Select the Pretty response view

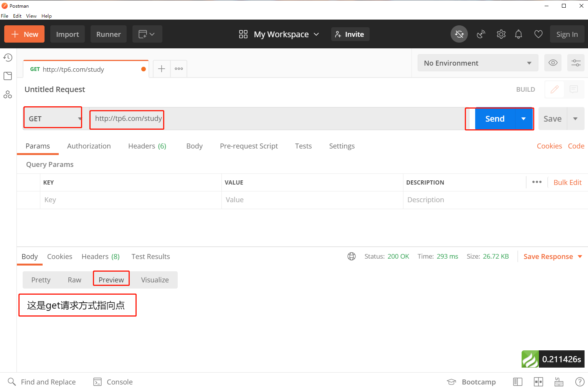[x=41, y=280]
